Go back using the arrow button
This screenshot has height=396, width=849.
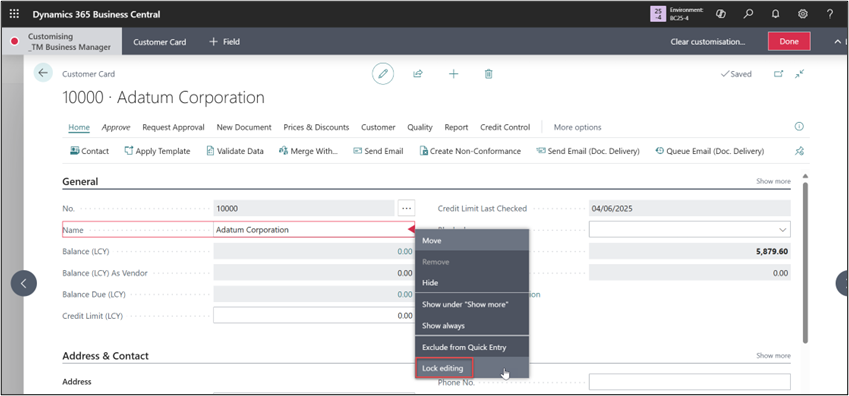[43, 73]
